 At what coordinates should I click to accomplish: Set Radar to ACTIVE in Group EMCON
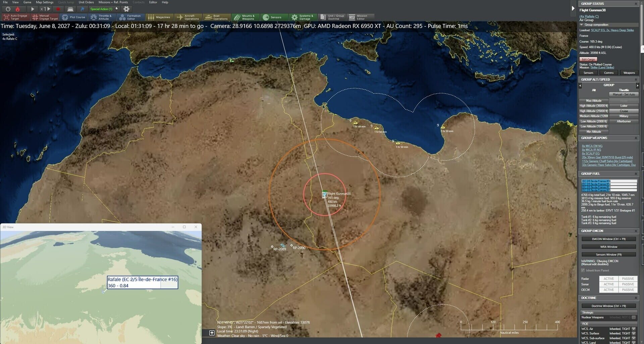point(608,279)
